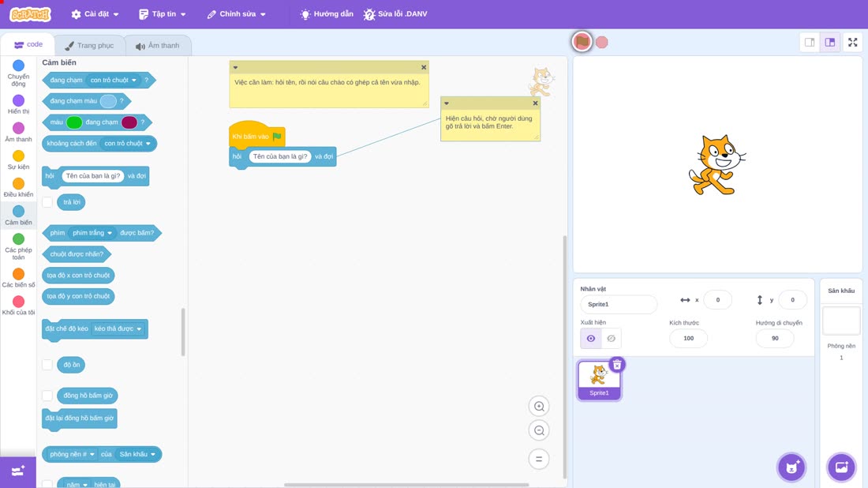The image size is (868, 488).
Task: Open the Hướng dẫn tutorials
Action: pyautogui.click(x=327, y=14)
